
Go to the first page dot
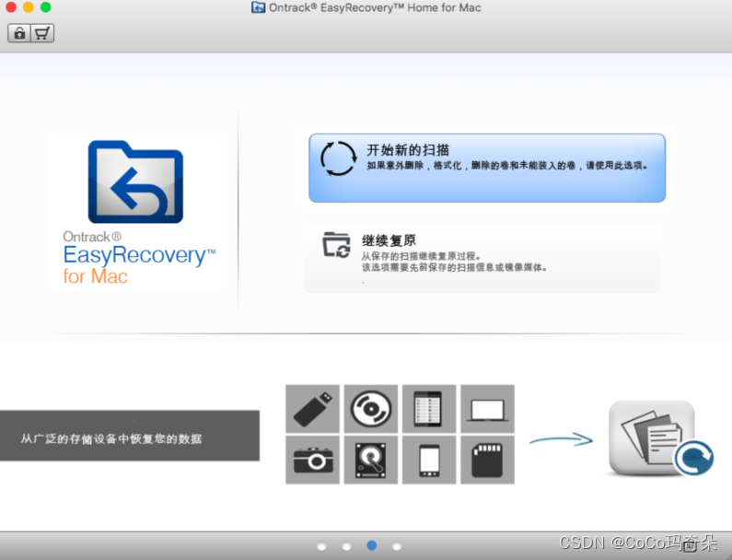(x=321, y=546)
